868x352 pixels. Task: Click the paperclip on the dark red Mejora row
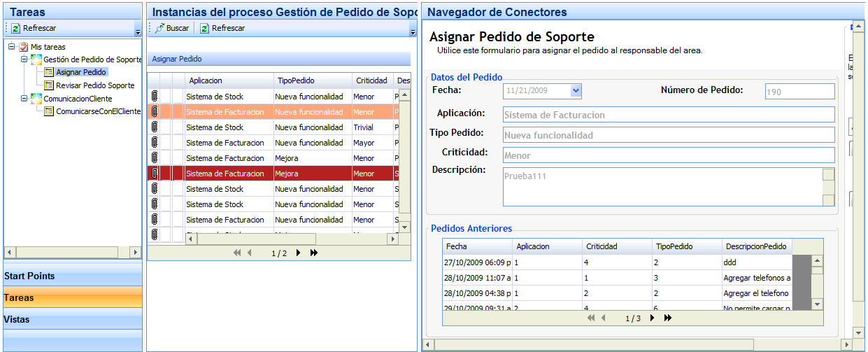[154, 174]
